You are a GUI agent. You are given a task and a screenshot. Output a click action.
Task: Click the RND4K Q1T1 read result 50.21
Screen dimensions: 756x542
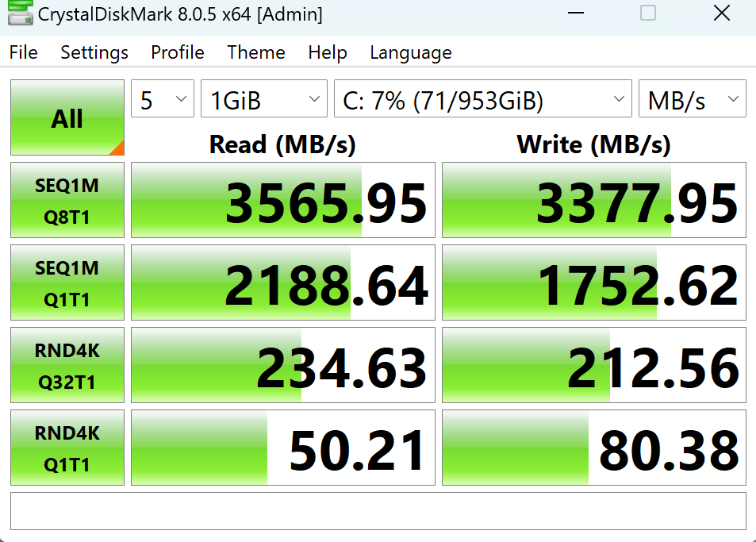[283, 448]
